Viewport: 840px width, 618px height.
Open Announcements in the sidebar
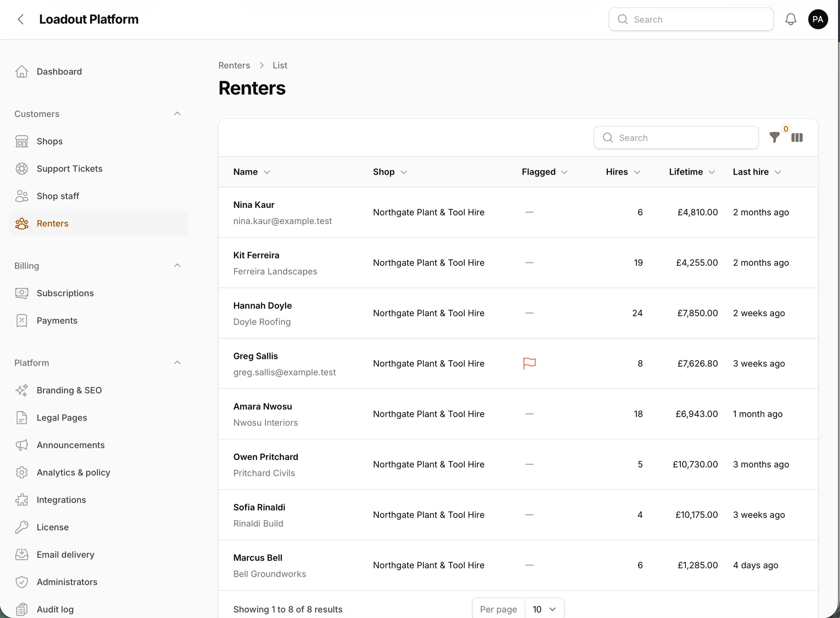point(99,445)
